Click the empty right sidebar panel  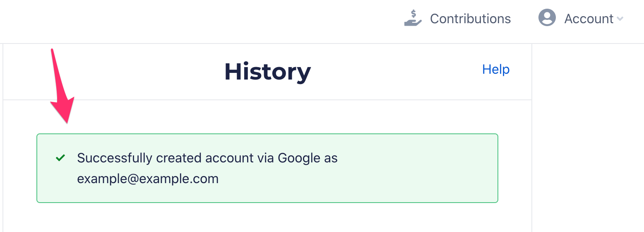pos(588,137)
